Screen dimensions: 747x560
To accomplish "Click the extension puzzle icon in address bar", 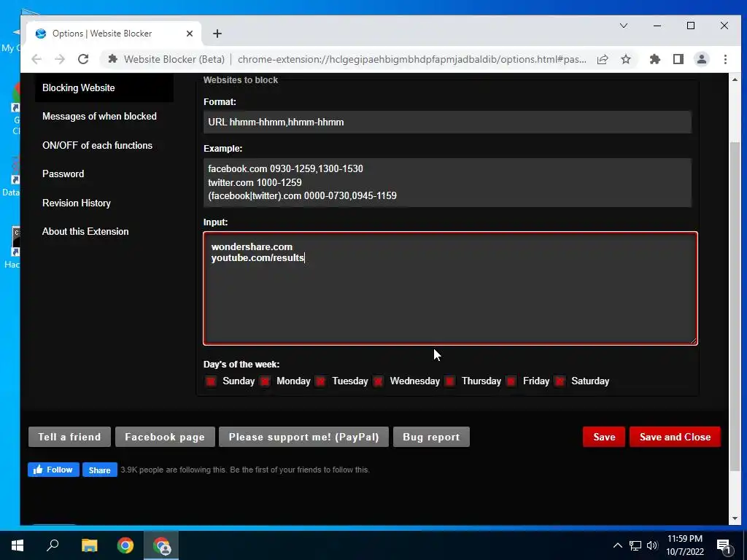I will click(x=113, y=59).
